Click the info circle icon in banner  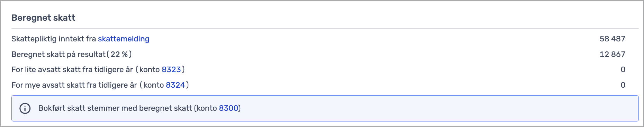tap(25, 108)
